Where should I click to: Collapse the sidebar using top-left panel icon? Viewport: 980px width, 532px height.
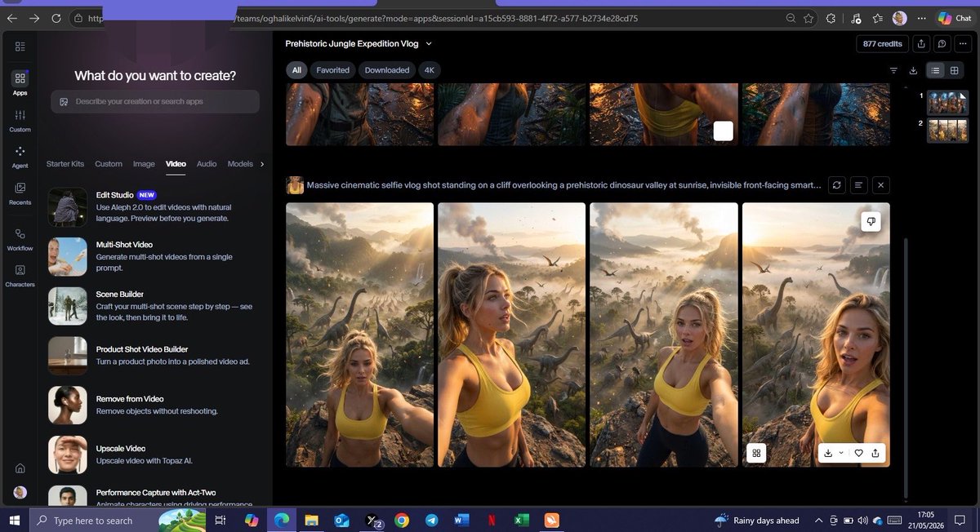(20, 46)
